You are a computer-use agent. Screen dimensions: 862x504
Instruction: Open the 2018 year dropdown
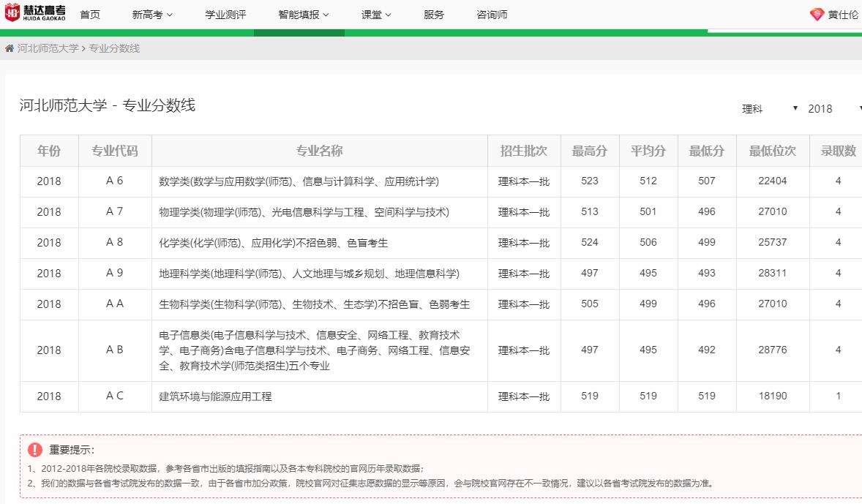pos(833,109)
